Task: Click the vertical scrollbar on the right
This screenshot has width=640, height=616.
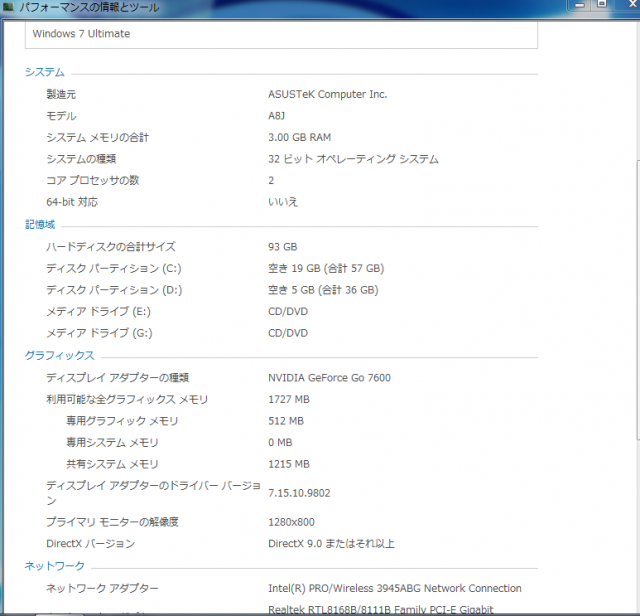Action: coord(638,300)
